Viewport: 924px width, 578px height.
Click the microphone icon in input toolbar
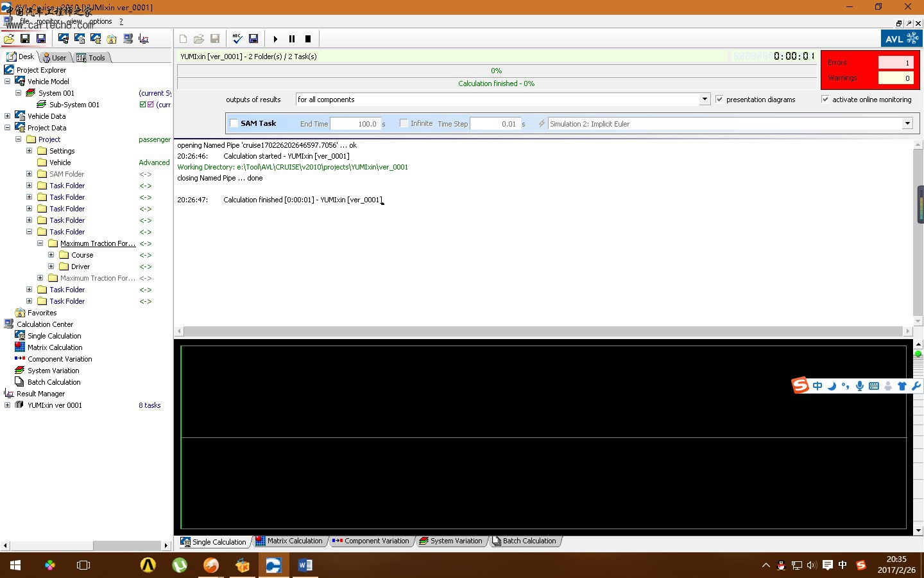[x=860, y=386]
